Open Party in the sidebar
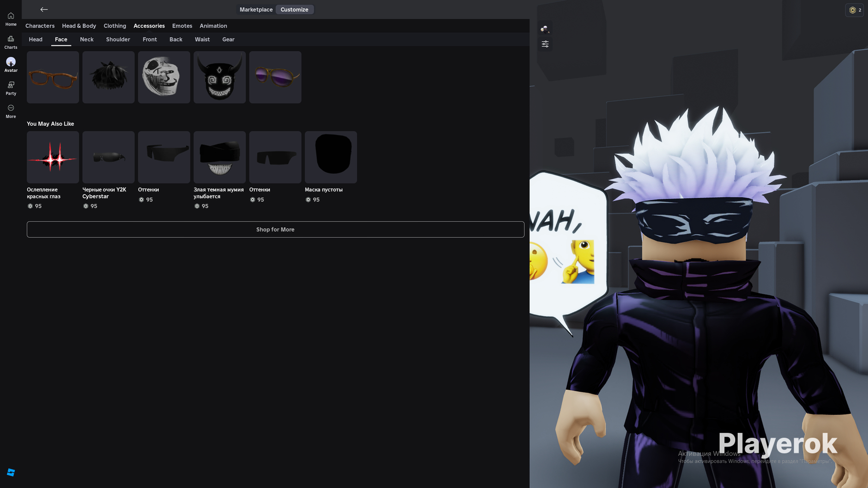This screenshot has width=868, height=488. (x=11, y=88)
